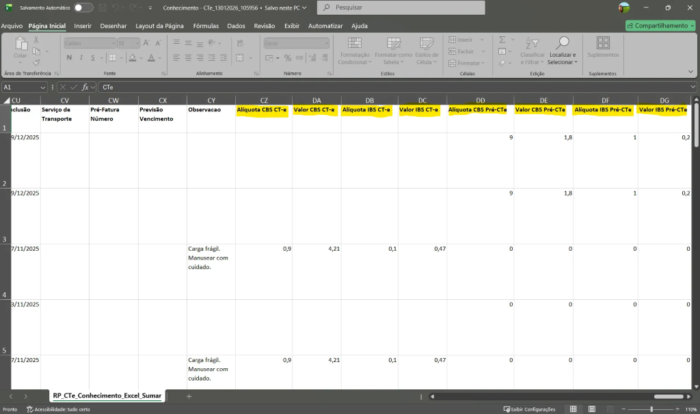Click the Compartilhamento button
The image size is (700, 414).
(659, 25)
